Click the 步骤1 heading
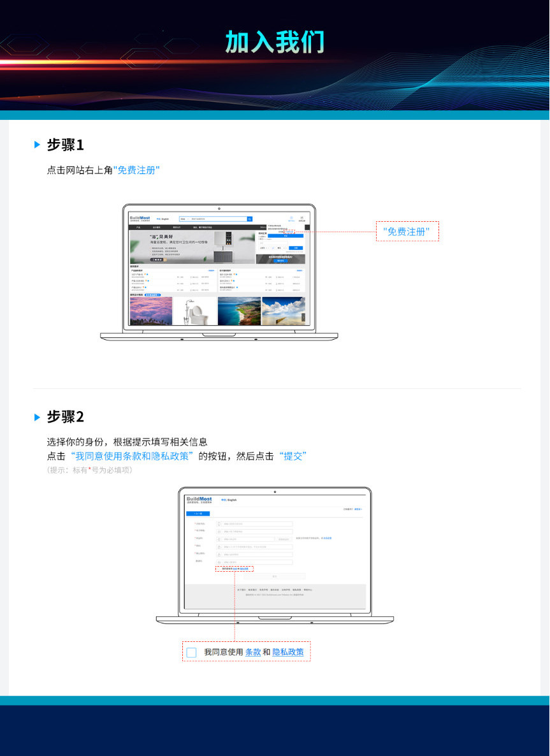 [x=65, y=145]
